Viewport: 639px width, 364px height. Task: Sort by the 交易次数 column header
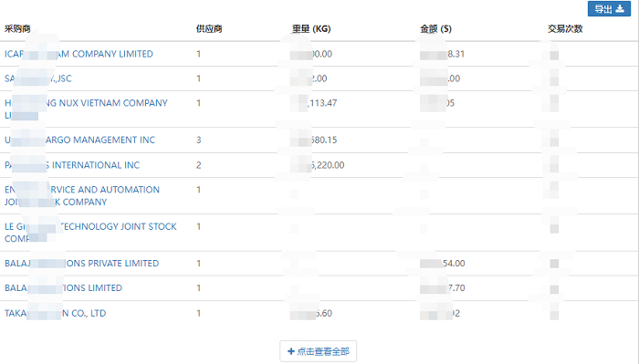pyautogui.click(x=565, y=28)
